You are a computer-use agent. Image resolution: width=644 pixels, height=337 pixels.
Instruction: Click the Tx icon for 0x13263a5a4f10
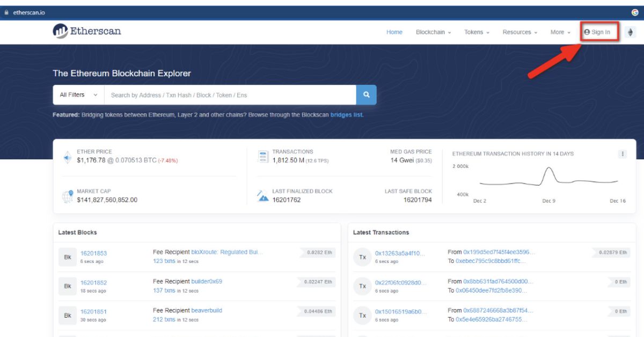362,258
